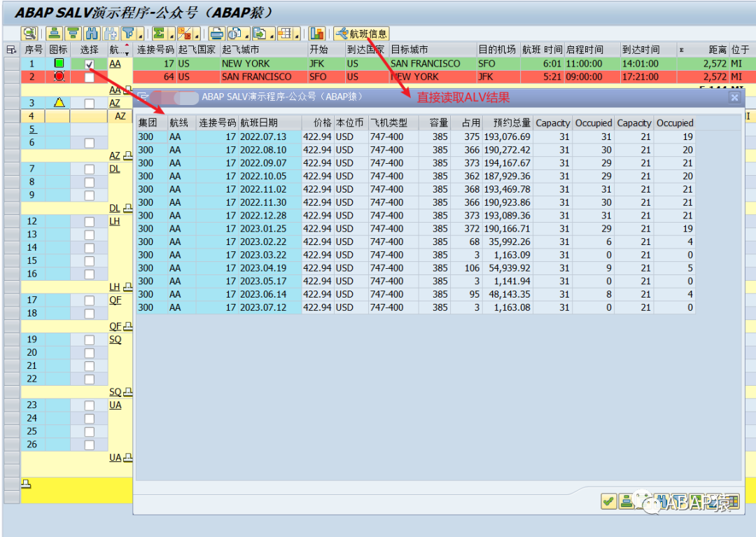
Task: Click the green status light in row 1
Action: [59, 63]
